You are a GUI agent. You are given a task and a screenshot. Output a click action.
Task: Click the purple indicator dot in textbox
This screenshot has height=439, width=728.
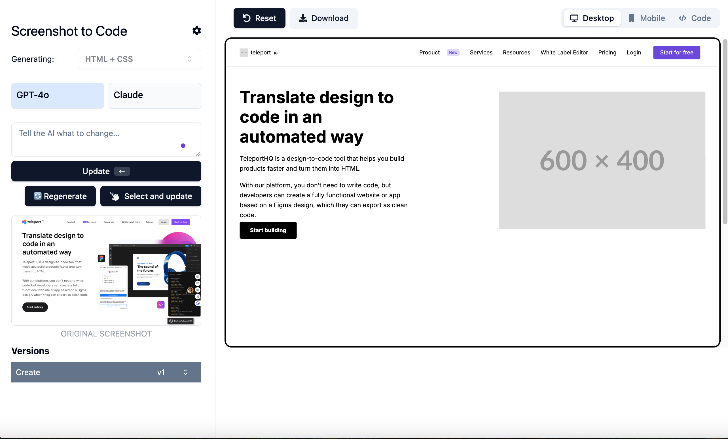(183, 146)
